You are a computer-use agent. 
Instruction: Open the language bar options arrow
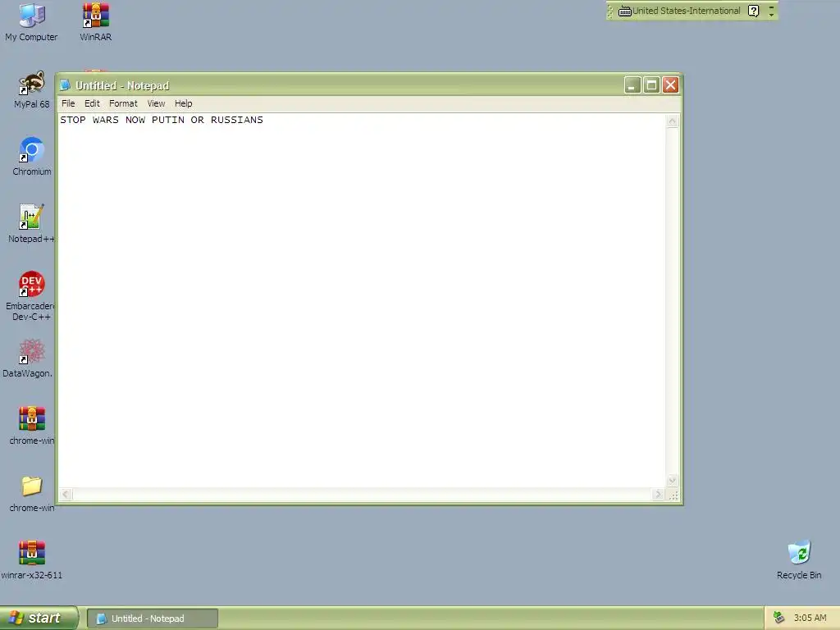tap(771, 14)
